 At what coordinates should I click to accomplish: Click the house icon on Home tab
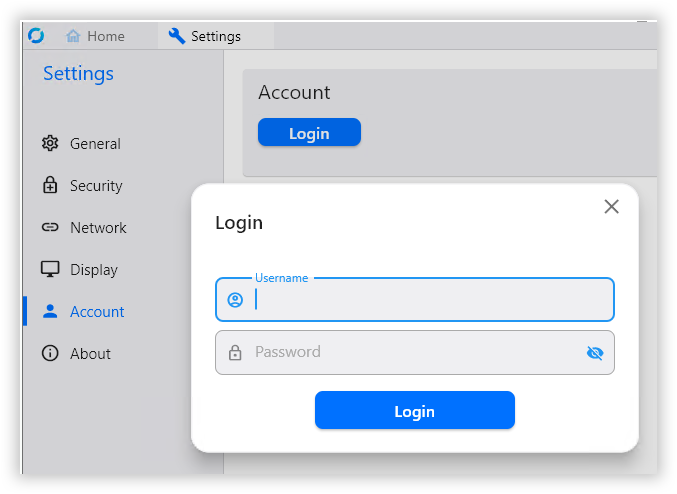pyautogui.click(x=73, y=36)
